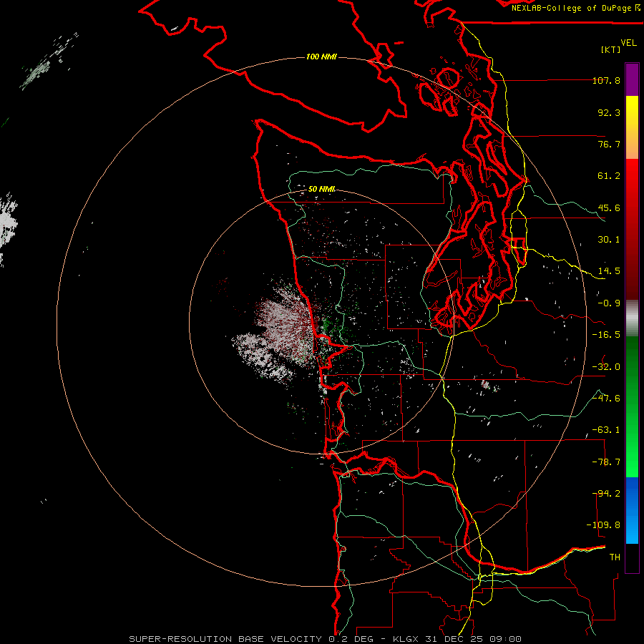Click the purple segment of velocity color bar
Image resolution: width=644 pixels, height=644 pixels.
click(x=632, y=79)
